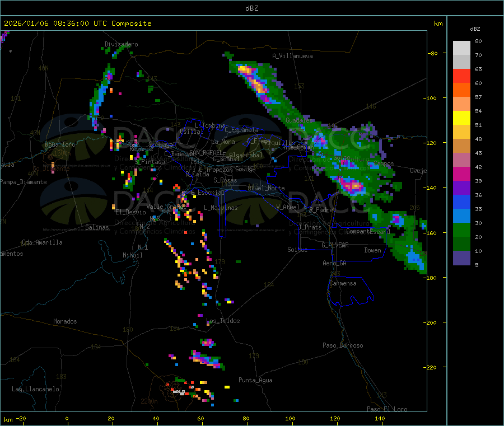Viewport: 504px width, 426px height.
Task: Click the Aero_GA location label
Action: [335, 263]
